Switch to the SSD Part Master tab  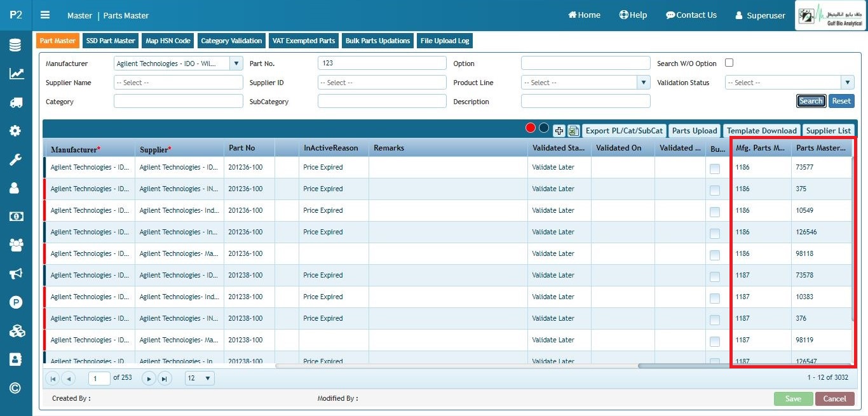(x=111, y=41)
